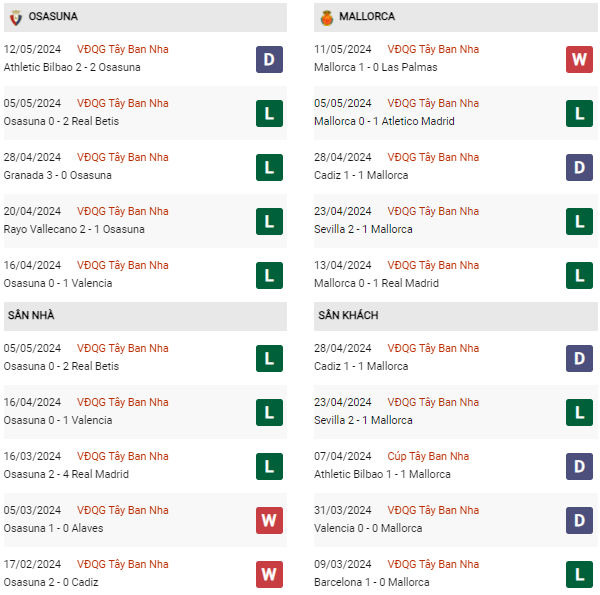Click the W badge for Osasuna 1 - 0 Alaves
The width and height of the screenshot is (600, 595).
pos(269,520)
